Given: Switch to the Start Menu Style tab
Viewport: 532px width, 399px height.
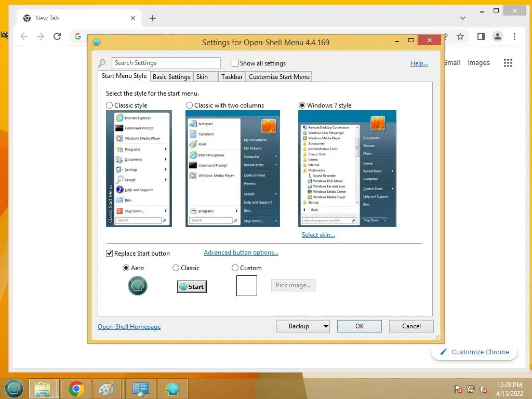Looking at the screenshot, I should (x=124, y=76).
